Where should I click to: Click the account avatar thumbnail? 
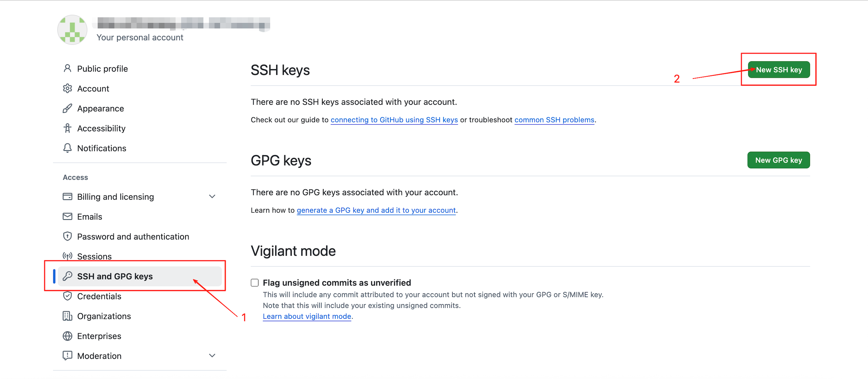tap(72, 30)
